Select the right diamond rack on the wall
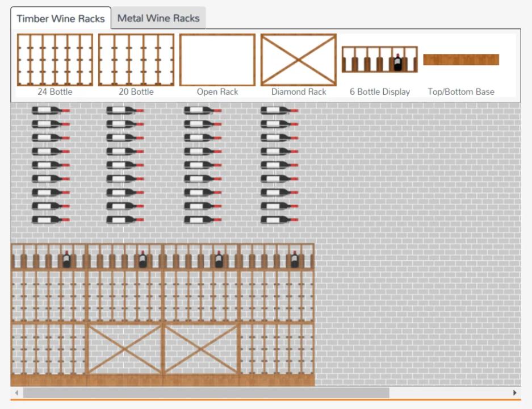 (x=201, y=349)
